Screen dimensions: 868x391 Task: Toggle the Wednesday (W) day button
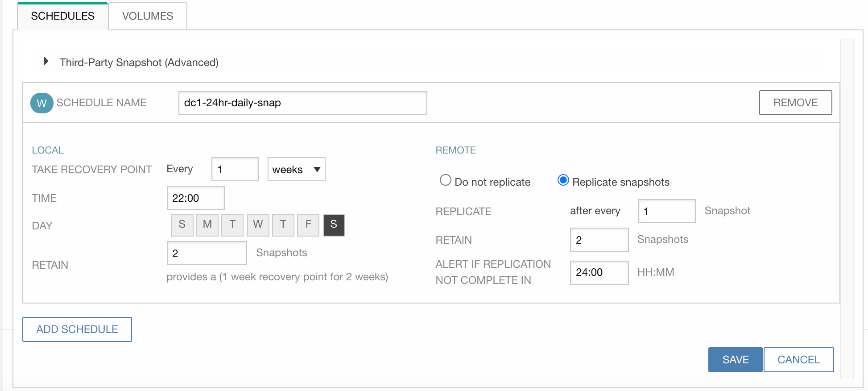258,225
